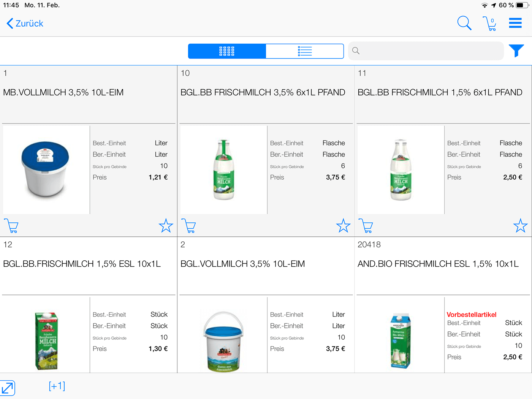532x399 pixels.
Task: Focus the product search field
Action: click(426, 51)
